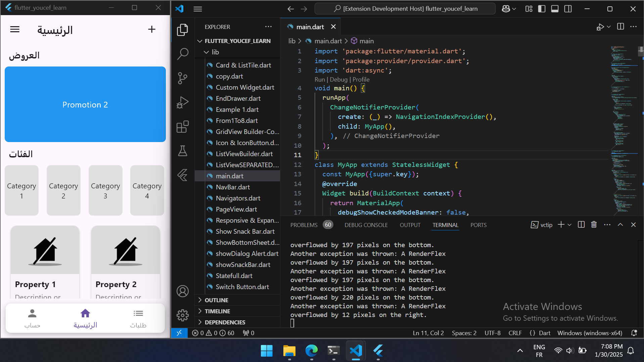Open the drawer menu in Flutter app
Image resolution: width=644 pixels, height=362 pixels.
point(15,30)
